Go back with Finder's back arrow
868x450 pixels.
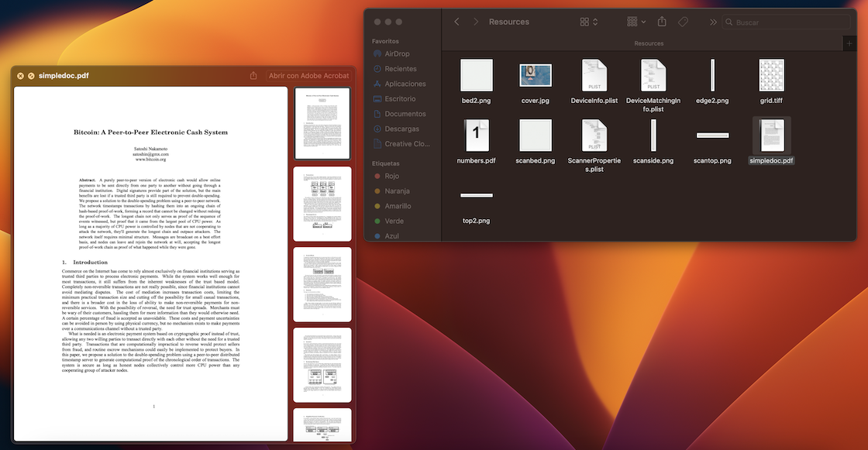[456, 22]
